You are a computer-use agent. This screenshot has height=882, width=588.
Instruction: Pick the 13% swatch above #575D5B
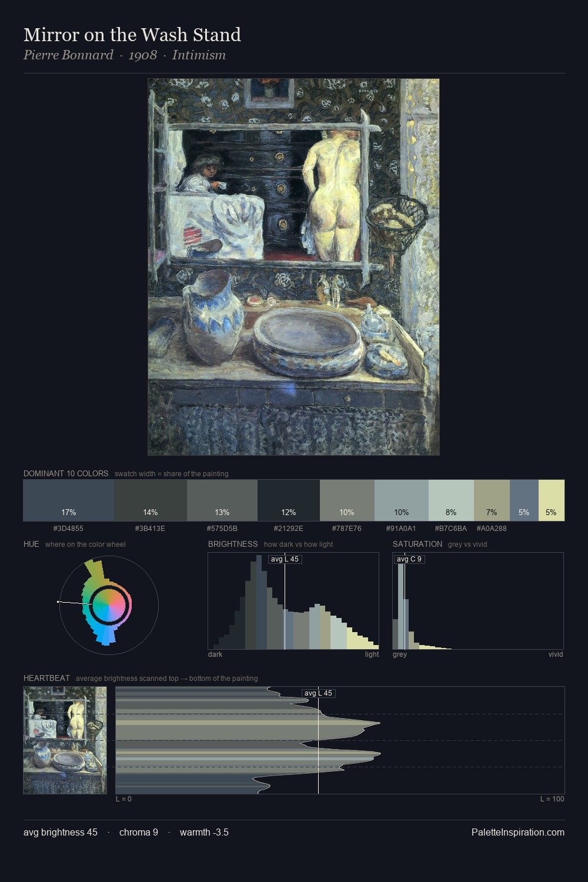point(222,500)
